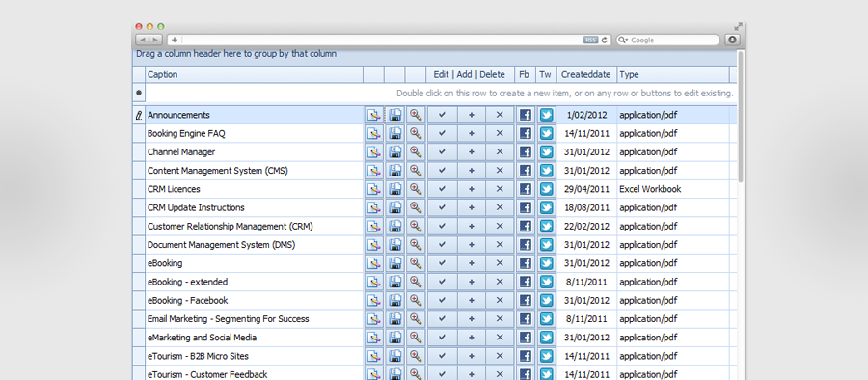This screenshot has width=868, height=380.
Task: Click the Tw column header
Action: click(546, 75)
